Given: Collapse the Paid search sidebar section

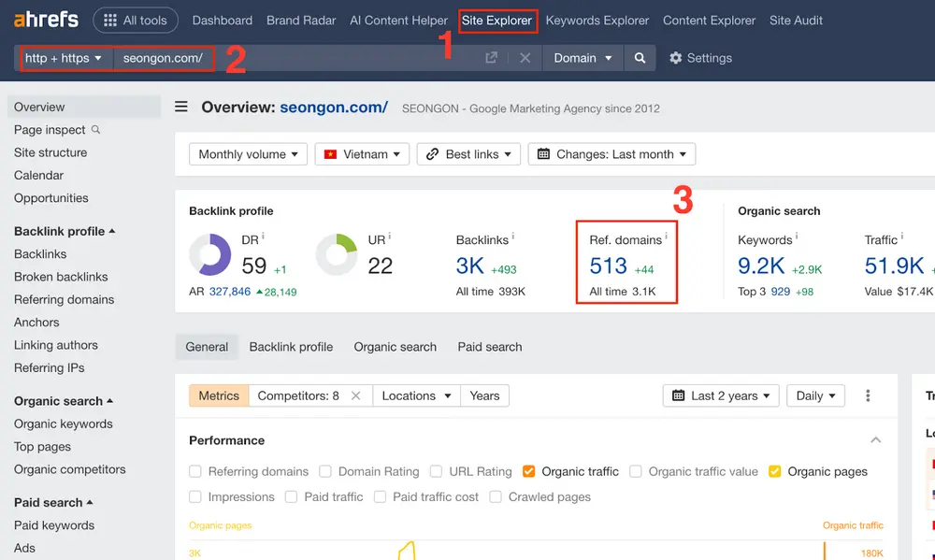Looking at the screenshot, I should pos(53,502).
